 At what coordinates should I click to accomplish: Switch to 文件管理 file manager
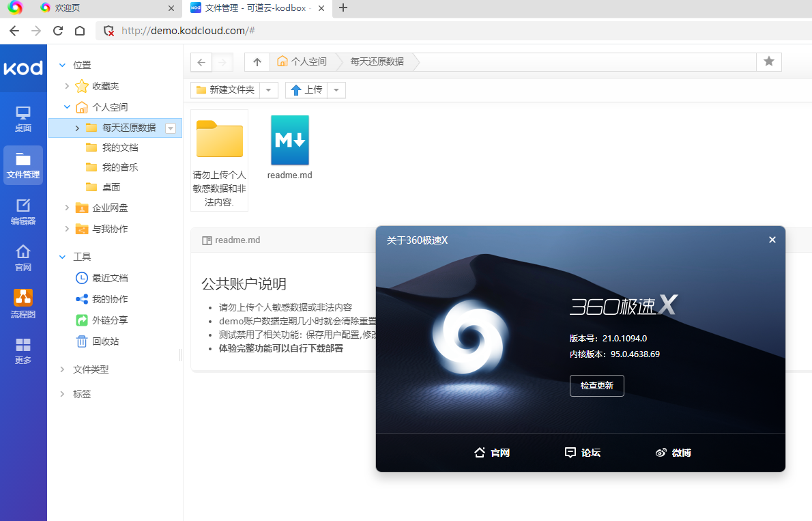pyautogui.click(x=23, y=165)
